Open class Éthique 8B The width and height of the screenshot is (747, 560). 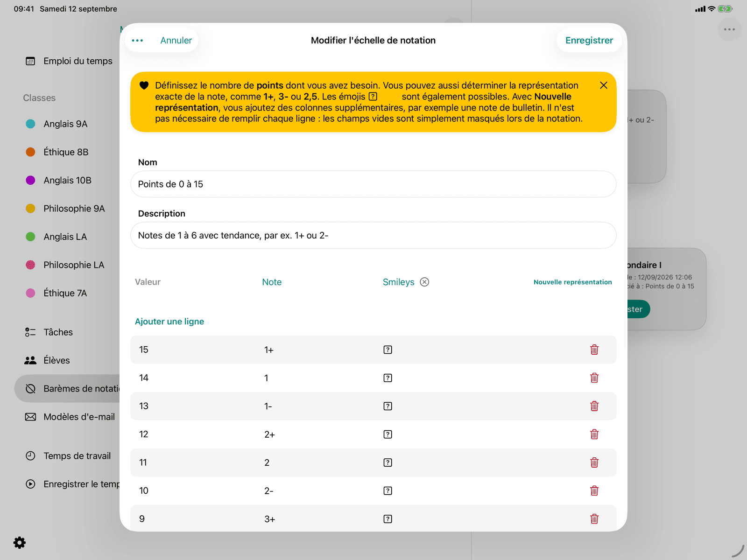[57, 152]
